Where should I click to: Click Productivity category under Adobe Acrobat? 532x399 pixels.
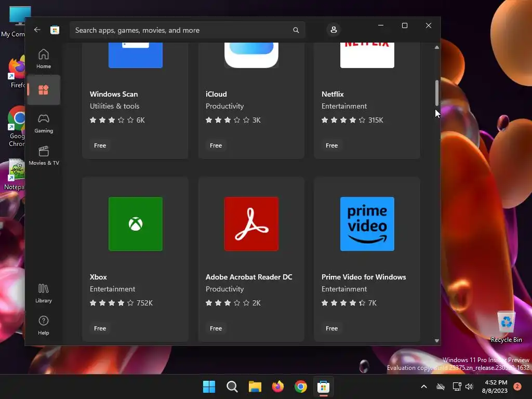click(224, 289)
